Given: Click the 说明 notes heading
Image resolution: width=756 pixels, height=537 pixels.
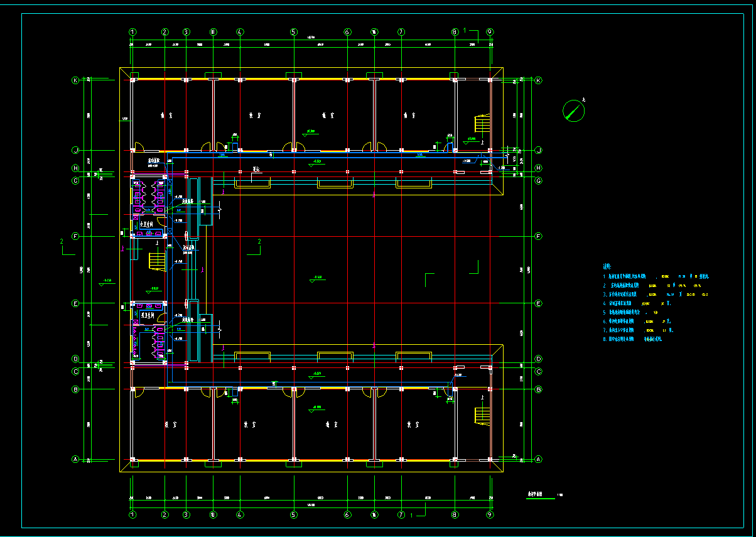Looking at the screenshot, I should 607,266.
